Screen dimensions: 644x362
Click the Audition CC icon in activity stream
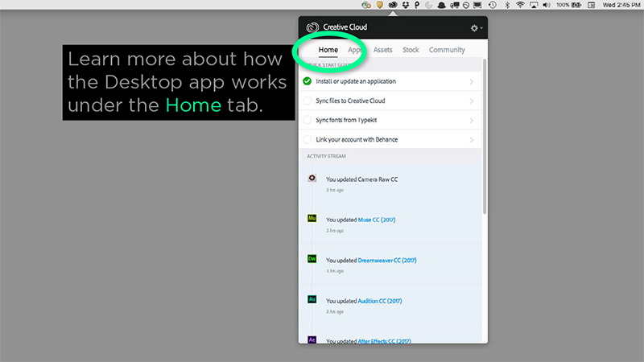[312, 299]
